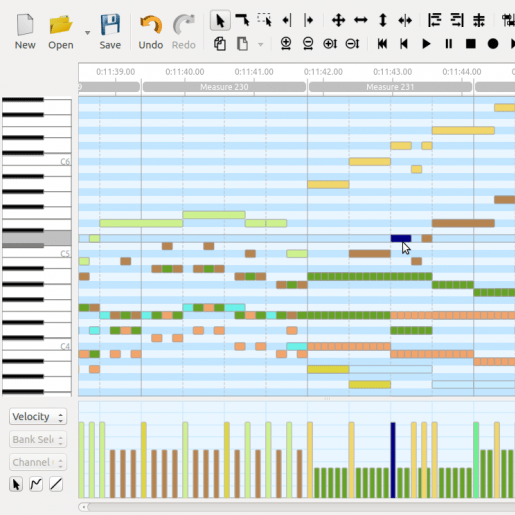The height and width of the screenshot is (515, 515).
Task: Start playback with Play button
Action: pyautogui.click(x=426, y=44)
